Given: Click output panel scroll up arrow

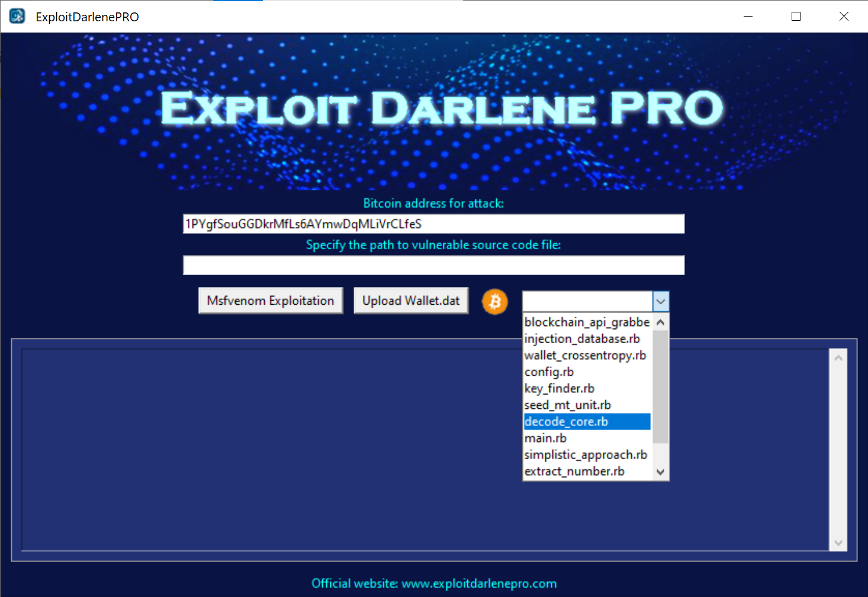Looking at the screenshot, I should 838,358.
